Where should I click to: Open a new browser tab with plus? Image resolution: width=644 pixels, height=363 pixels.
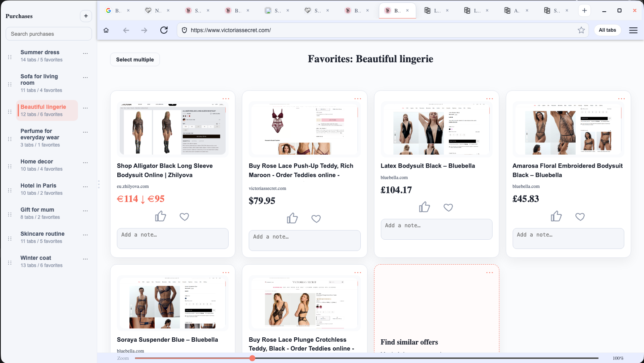585,10
